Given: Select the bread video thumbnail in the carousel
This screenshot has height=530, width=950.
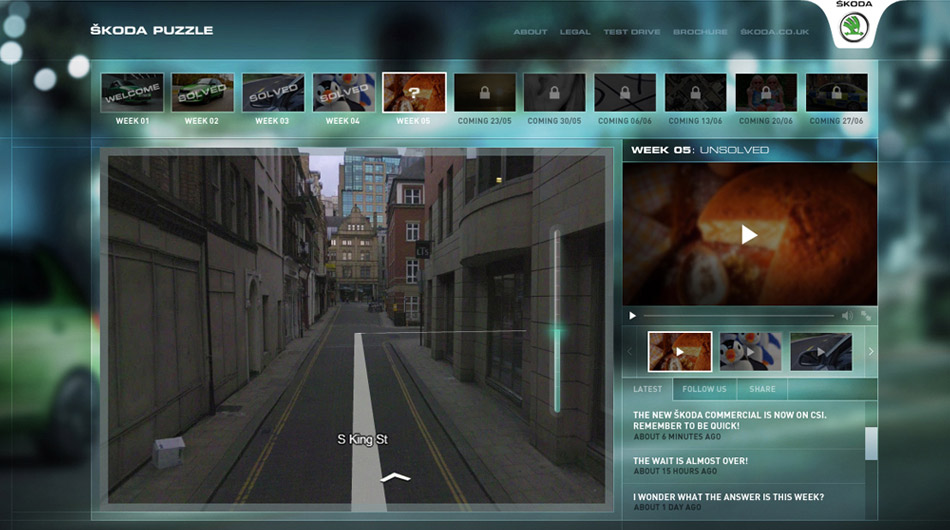Looking at the screenshot, I should (x=680, y=351).
